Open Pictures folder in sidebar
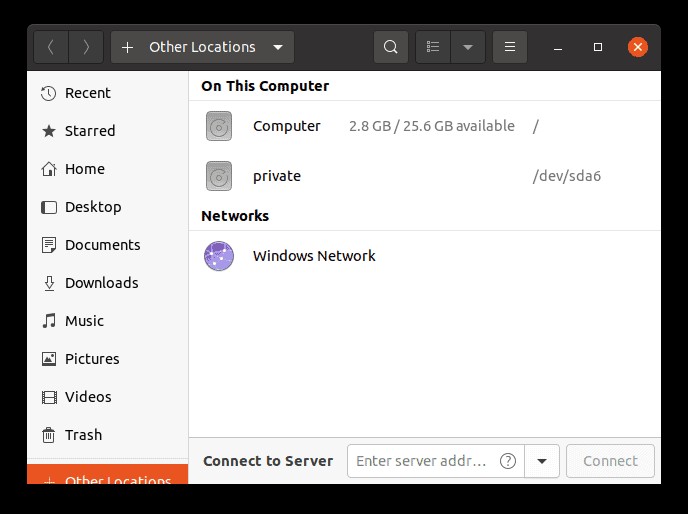 coord(108,359)
